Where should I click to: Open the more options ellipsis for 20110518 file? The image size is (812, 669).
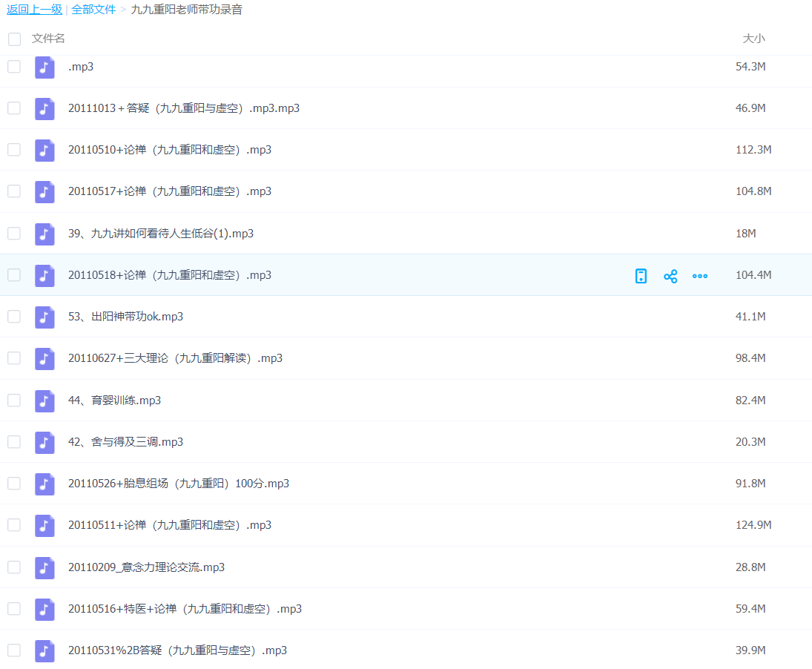(699, 276)
